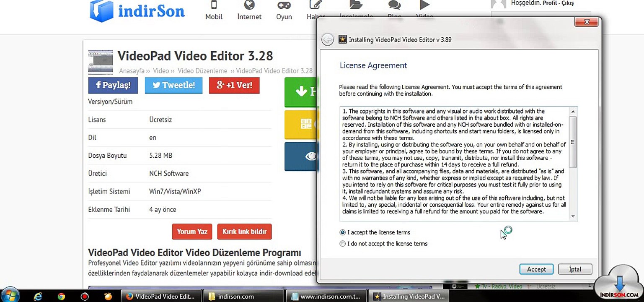Click the NCH Software producer value

169,174
